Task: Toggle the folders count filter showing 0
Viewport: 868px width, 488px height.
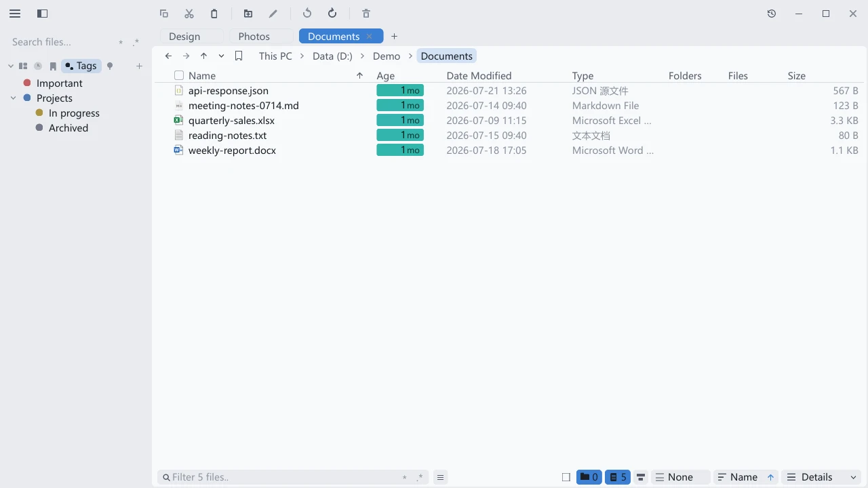Action: [x=589, y=477]
